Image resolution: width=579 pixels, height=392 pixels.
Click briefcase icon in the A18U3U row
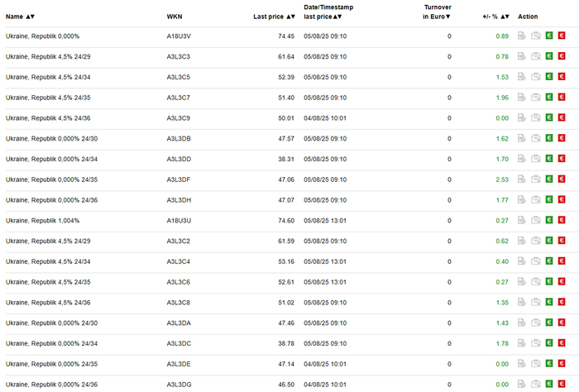click(535, 221)
